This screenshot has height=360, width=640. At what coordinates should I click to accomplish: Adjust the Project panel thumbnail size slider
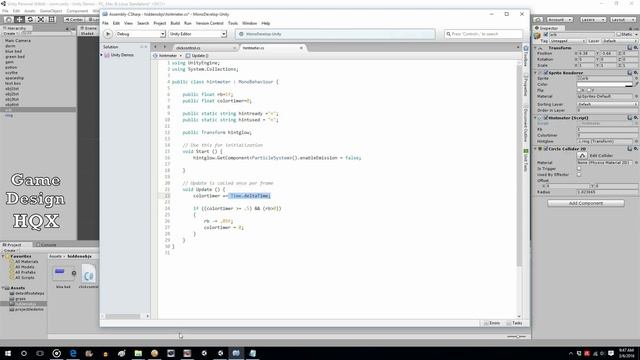tap(516, 337)
